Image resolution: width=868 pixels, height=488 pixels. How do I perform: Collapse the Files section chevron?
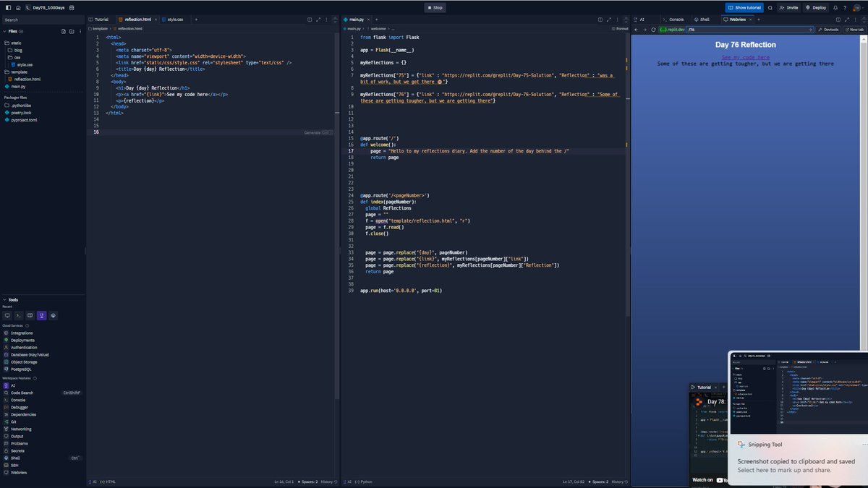coord(4,31)
